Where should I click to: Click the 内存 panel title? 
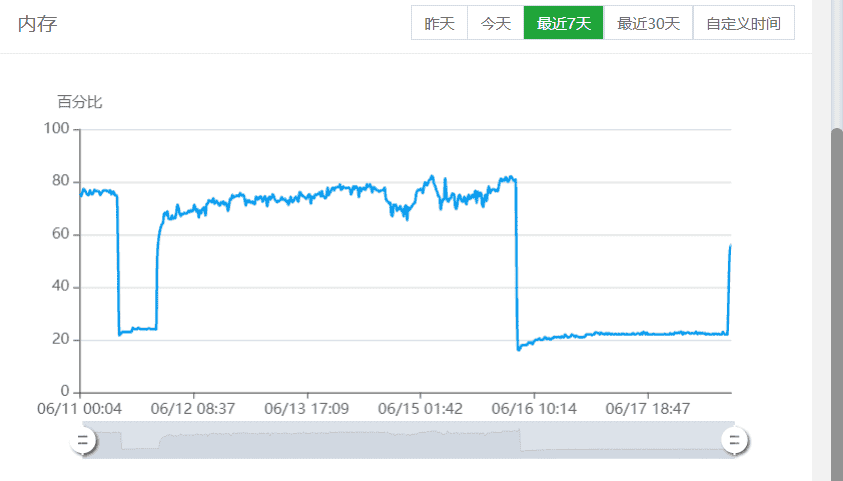click(x=37, y=24)
